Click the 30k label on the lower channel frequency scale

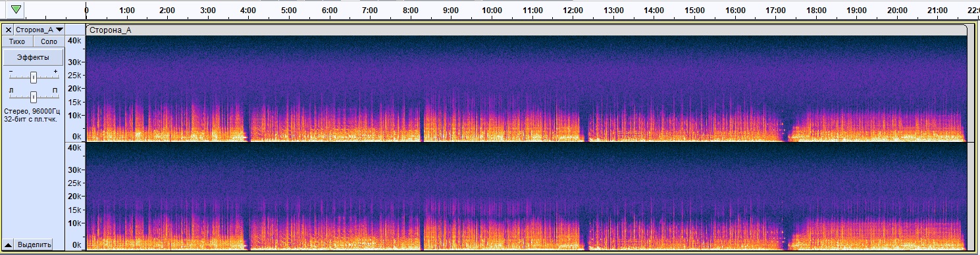75,170
